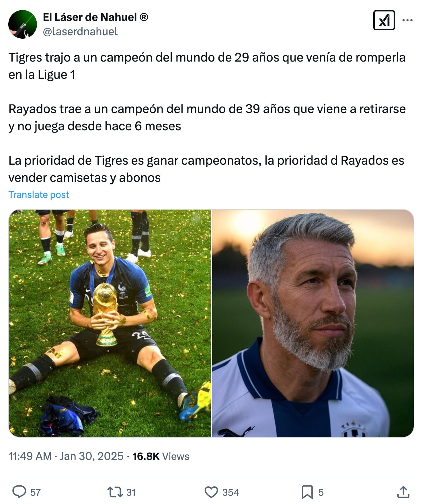Click the 31 reposts count

[x=131, y=493]
